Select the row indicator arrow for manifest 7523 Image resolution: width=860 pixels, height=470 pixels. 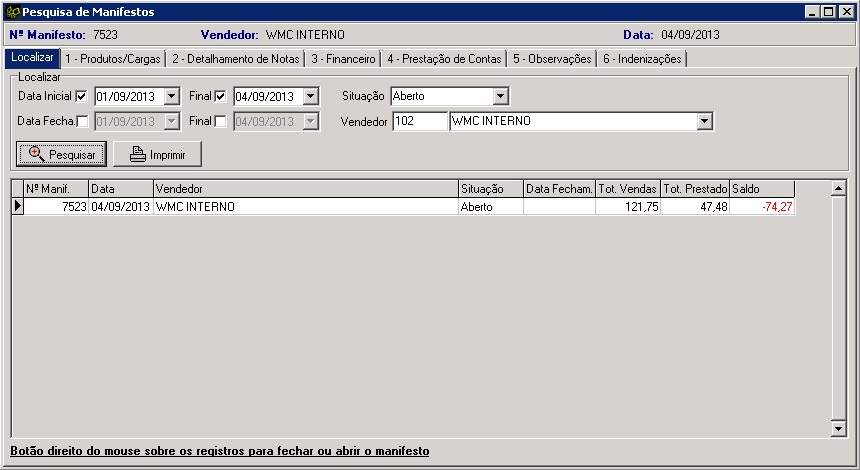pyautogui.click(x=17, y=206)
